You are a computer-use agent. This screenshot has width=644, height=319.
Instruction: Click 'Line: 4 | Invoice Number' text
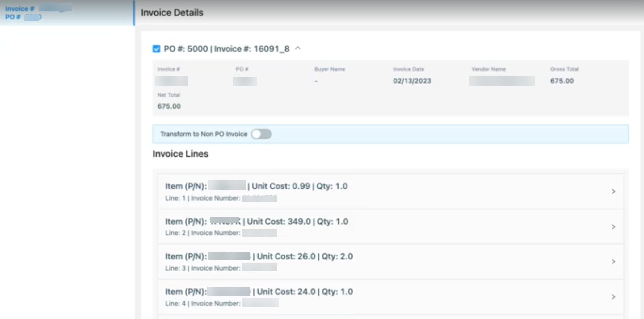203,303
